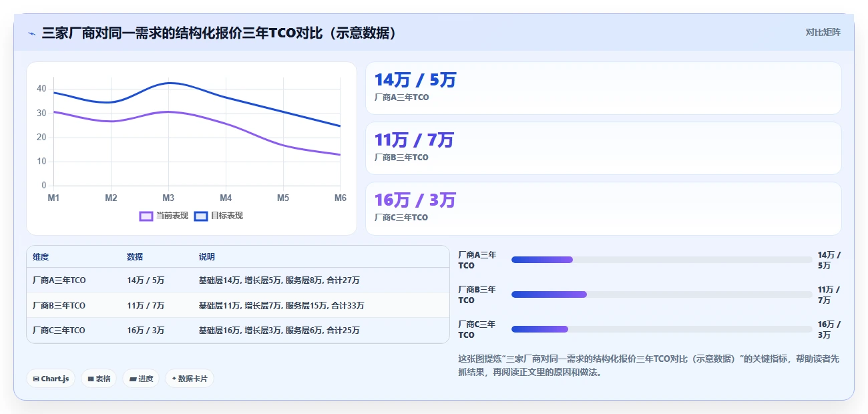Viewport: 868px width, 414px height.
Task: Click the 数据卡片 chip
Action: pyautogui.click(x=190, y=379)
